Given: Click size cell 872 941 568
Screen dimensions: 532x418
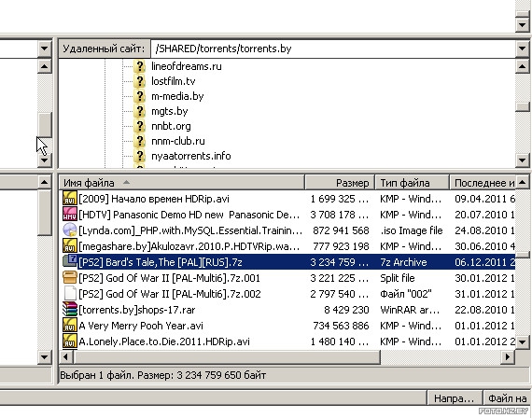Looking at the screenshot, I should 341,230.
